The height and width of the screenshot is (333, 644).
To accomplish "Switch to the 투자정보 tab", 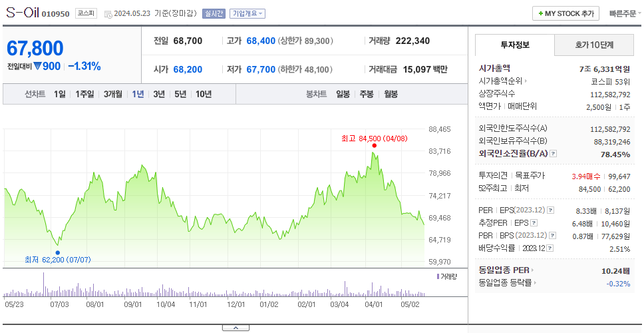I will click(x=515, y=45).
